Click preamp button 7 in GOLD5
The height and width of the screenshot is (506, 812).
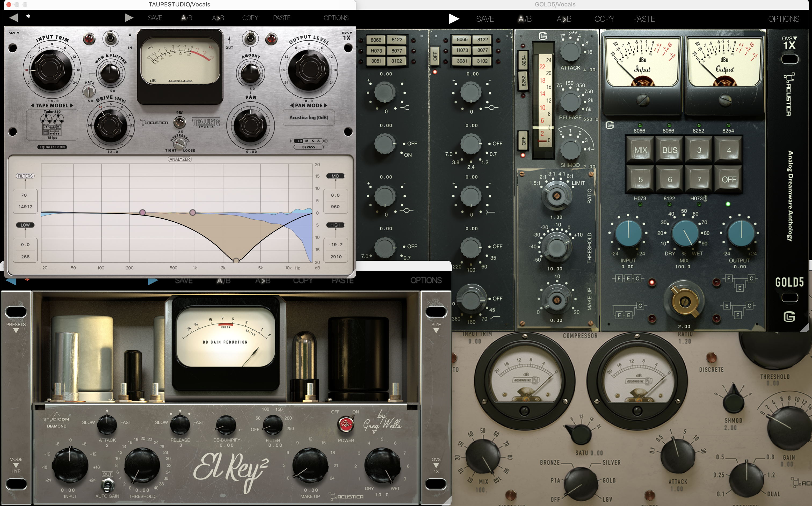point(699,179)
